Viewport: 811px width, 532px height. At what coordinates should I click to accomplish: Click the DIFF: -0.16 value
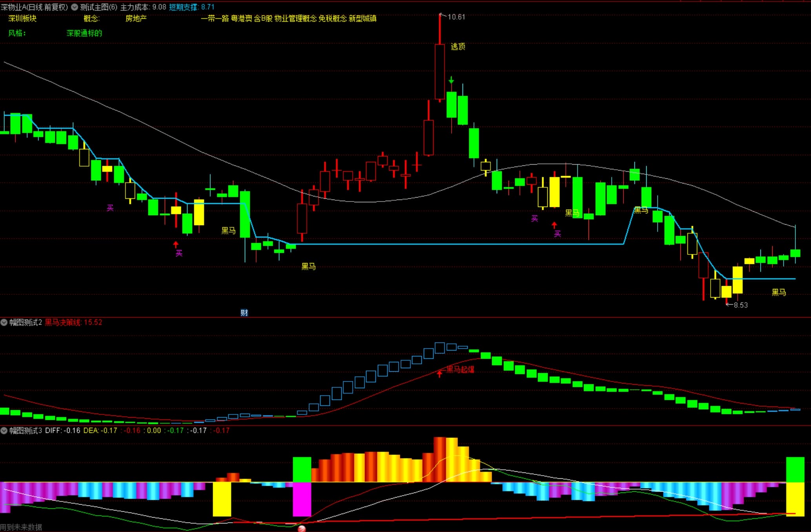(x=63, y=430)
